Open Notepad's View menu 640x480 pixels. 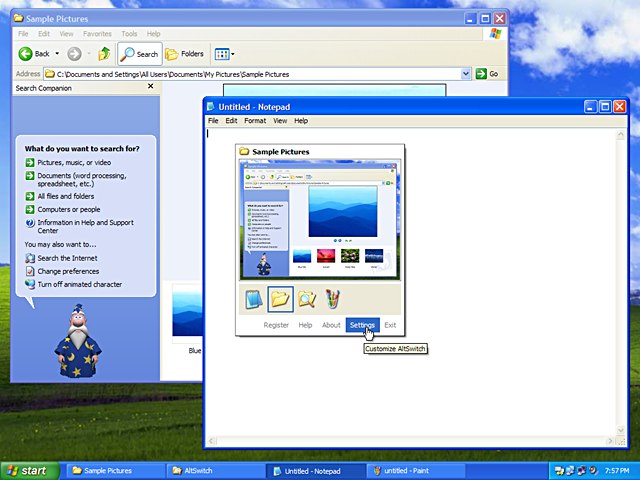pos(280,121)
